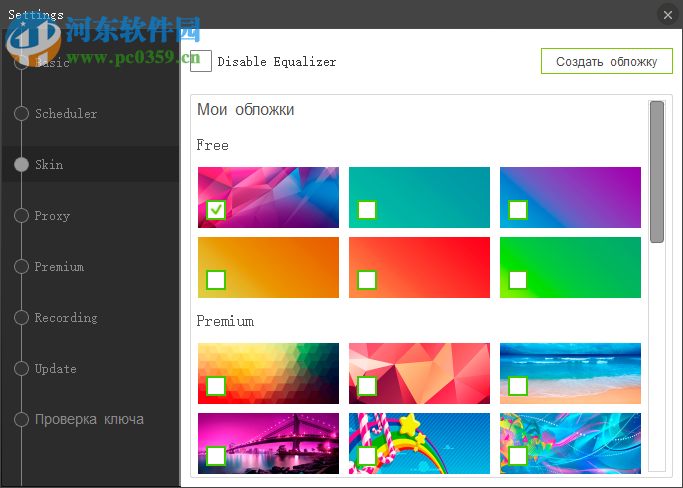
Task: Check the candy rainbow premium skin checkbox
Action: pos(367,456)
